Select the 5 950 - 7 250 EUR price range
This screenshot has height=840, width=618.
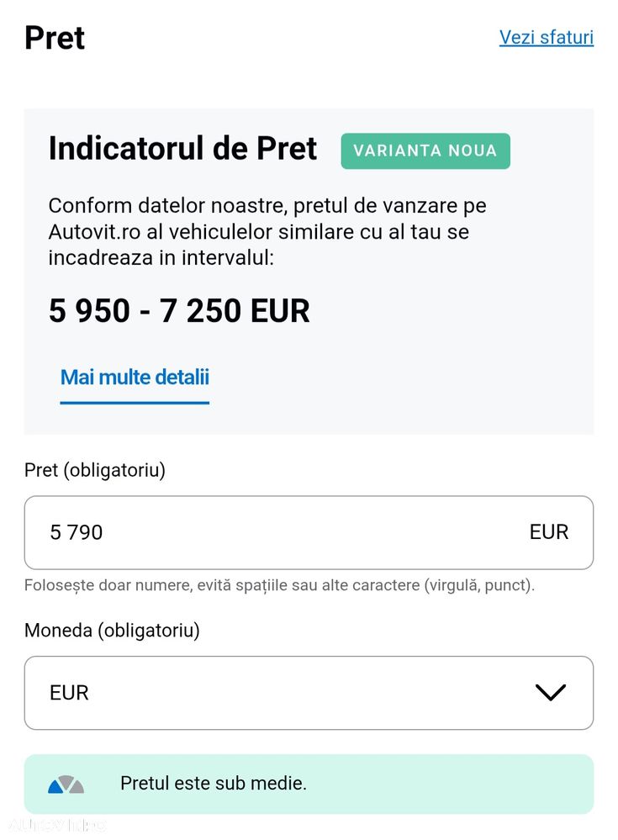(179, 311)
